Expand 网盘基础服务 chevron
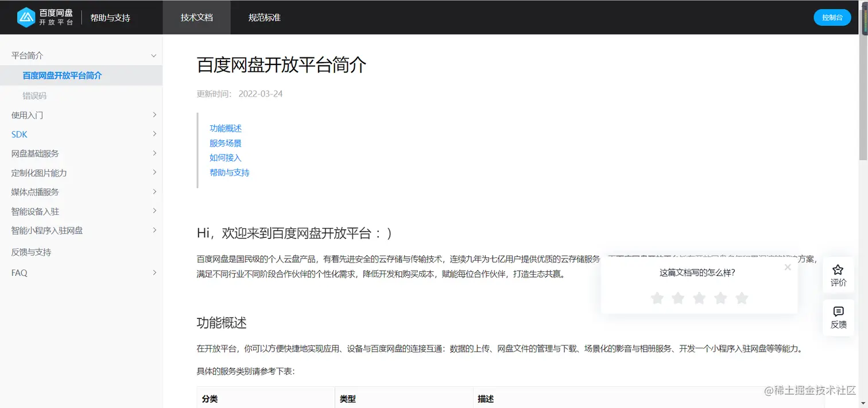 click(x=154, y=153)
